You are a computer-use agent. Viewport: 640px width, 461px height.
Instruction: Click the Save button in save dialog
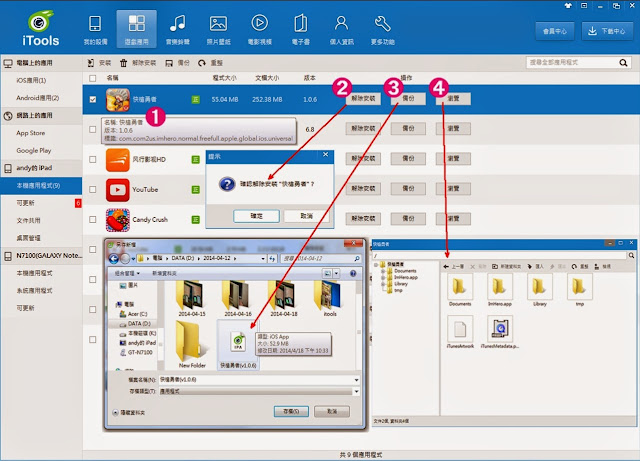(x=291, y=411)
